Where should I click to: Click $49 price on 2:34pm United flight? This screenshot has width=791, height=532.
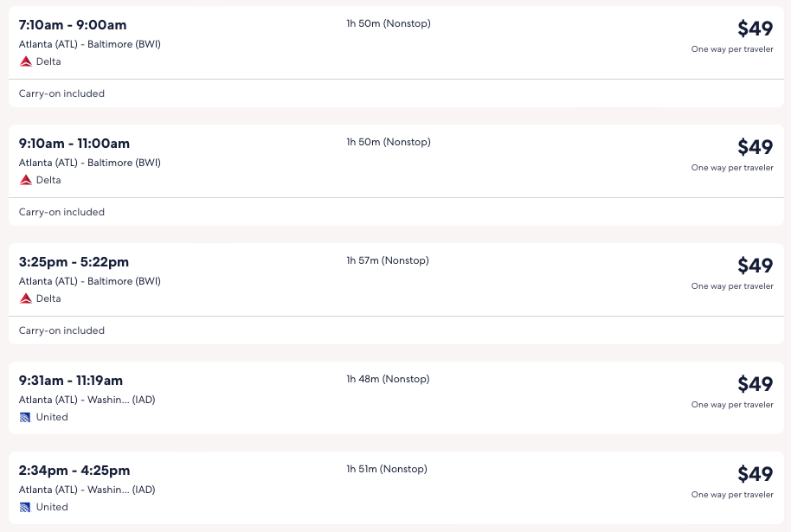click(755, 474)
